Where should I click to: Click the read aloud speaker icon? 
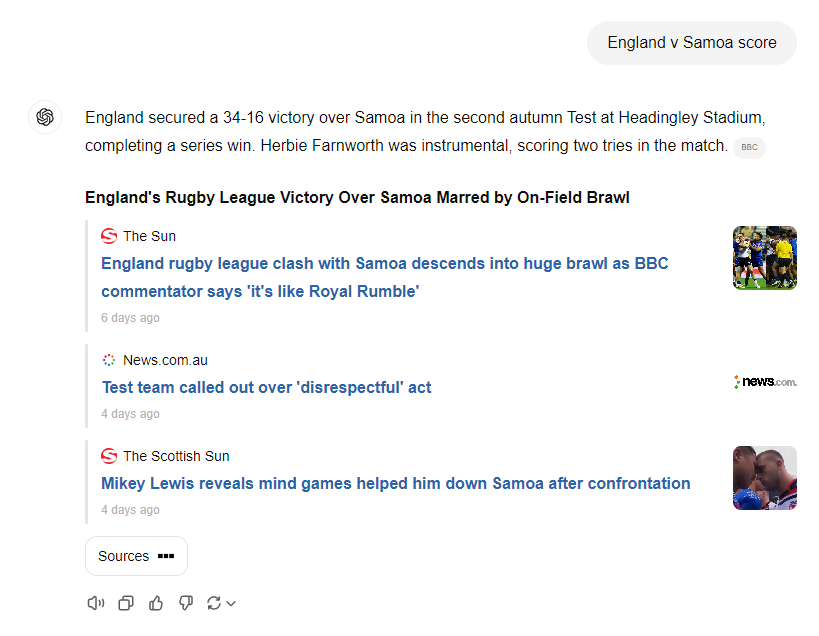pos(96,603)
